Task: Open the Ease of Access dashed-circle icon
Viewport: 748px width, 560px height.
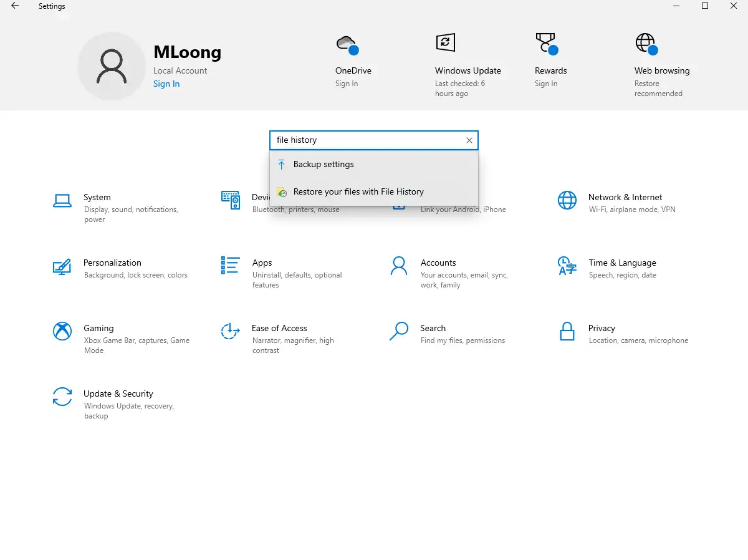Action: 231,331
